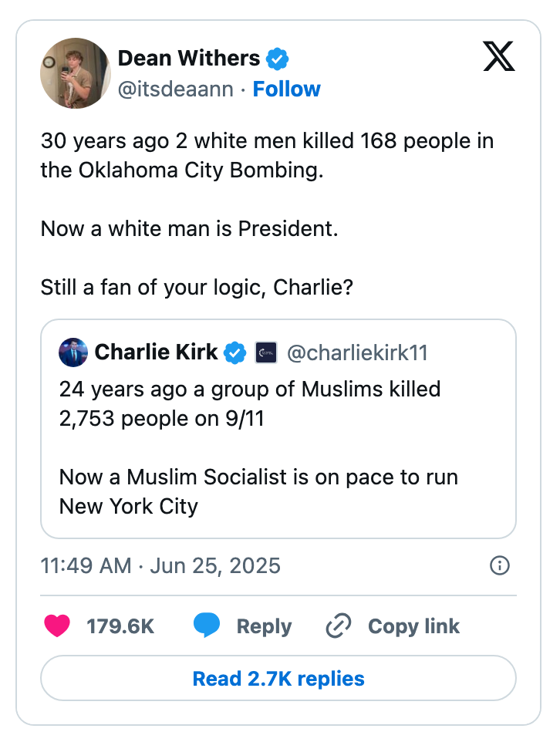The height and width of the screenshot is (742, 560).
Task: Click the Reply label
Action: pyautogui.click(x=264, y=626)
